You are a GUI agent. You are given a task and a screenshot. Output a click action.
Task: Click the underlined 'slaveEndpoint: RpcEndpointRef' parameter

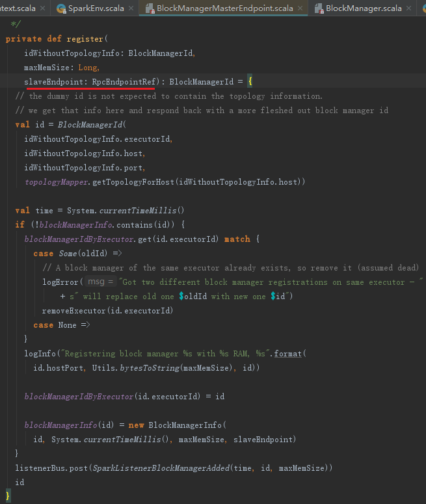pos(90,82)
